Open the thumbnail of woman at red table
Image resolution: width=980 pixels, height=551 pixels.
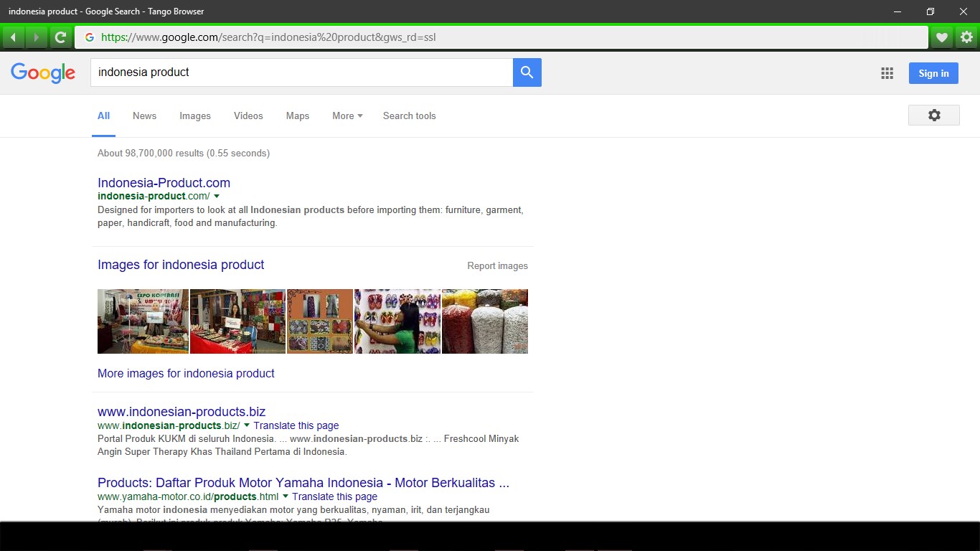(x=237, y=321)
